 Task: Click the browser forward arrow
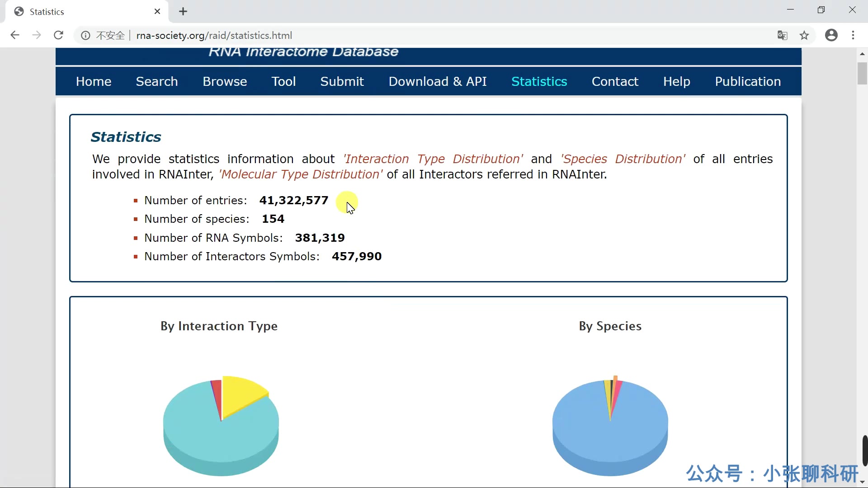(37, 35)
